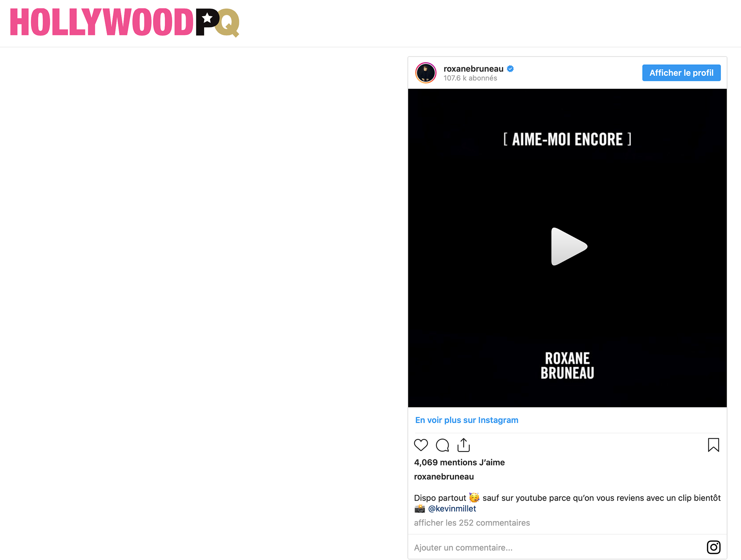This screenshot has height=560, width=741.
Task: Click 4,069 mentions J'aime count
Action: (x=459, y=462)
